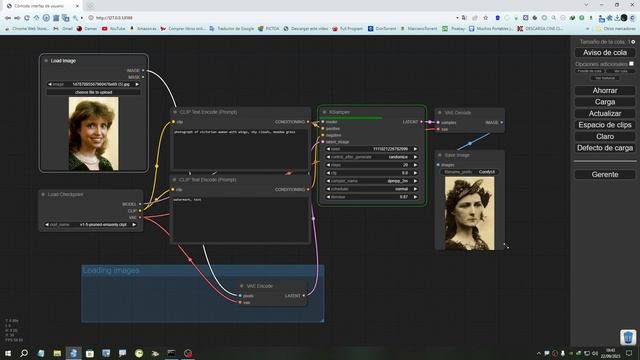Image resolution: width=640 pixels, height=360 pixels.
Task: Open the Traductor de Google bookmark
Action: coord(231,29)
